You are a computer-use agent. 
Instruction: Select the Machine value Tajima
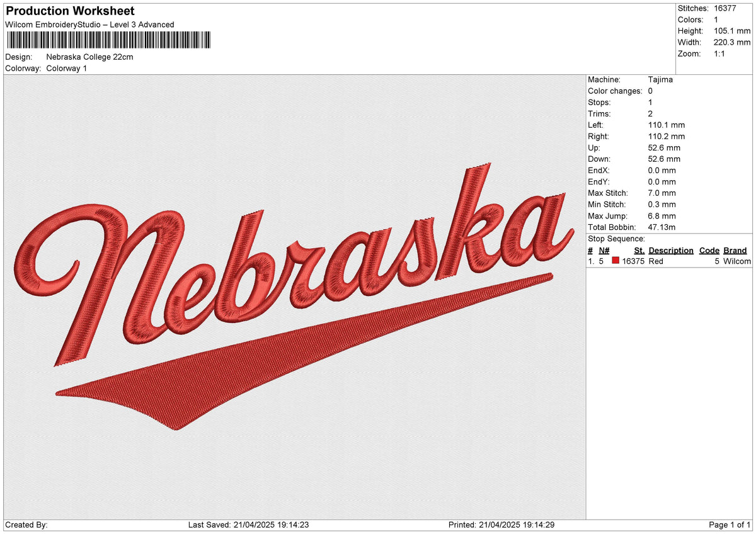pos(661,79)
